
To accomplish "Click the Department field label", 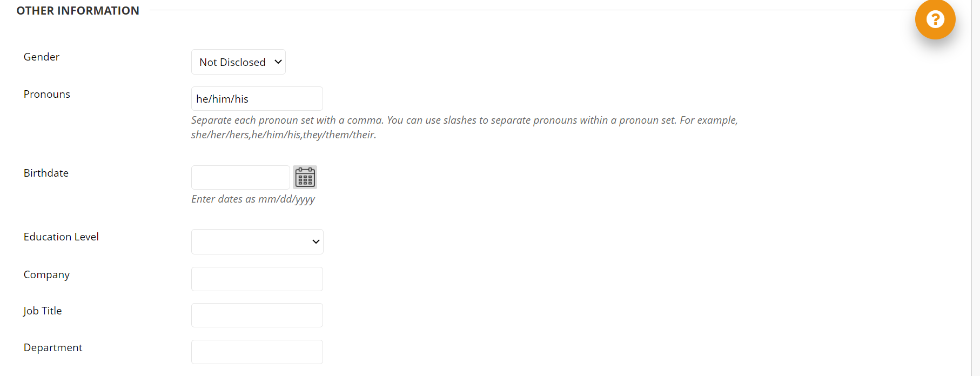I will (x=53, y=347).
